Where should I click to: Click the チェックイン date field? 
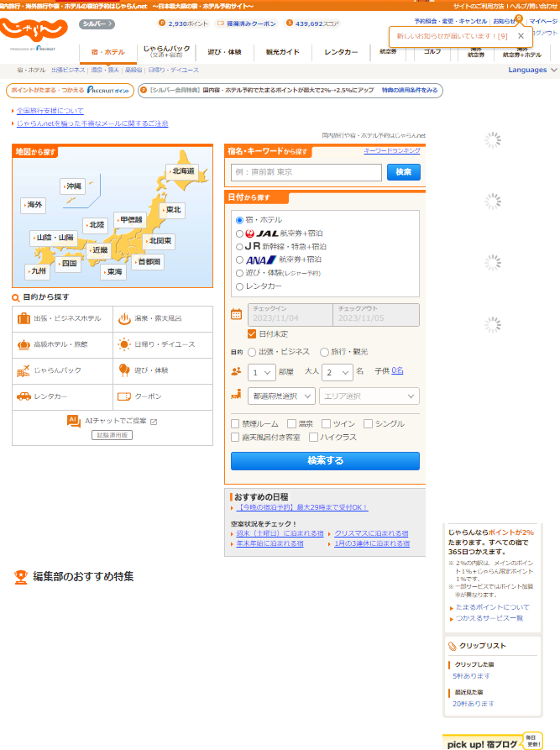[x=290, y=314]
